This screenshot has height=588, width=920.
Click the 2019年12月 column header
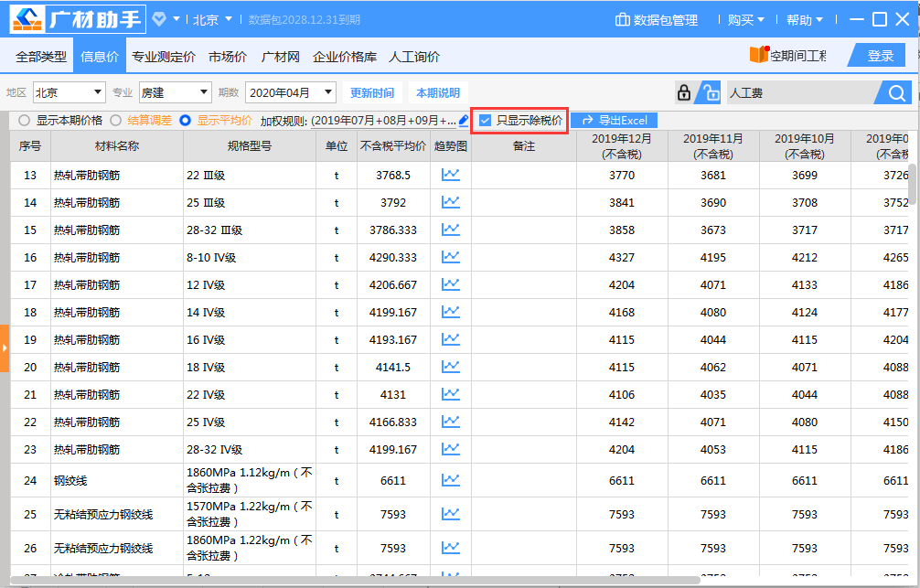(621, 146)
